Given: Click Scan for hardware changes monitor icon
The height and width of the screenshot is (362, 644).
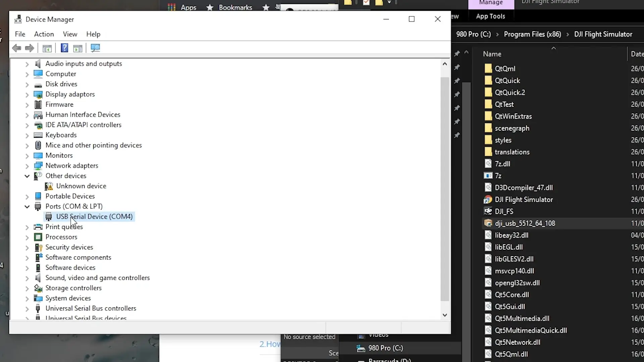Looking at the screenshot, I should [x=95, y=48].
